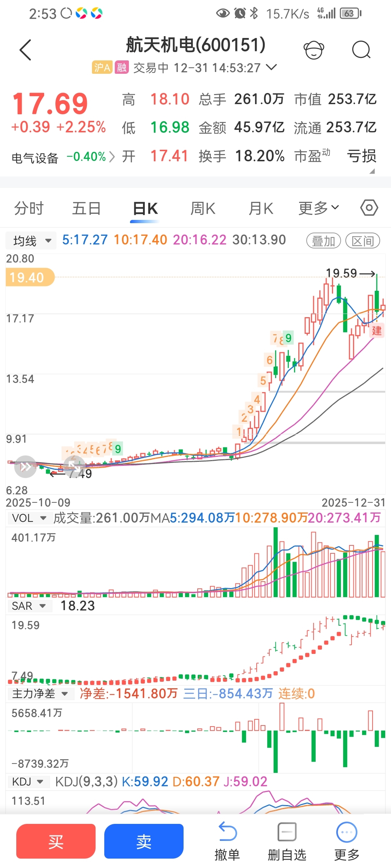
Task: Tap 净差:-1541.80万 label
Action: pyautogui.click(x=129, y=694)
